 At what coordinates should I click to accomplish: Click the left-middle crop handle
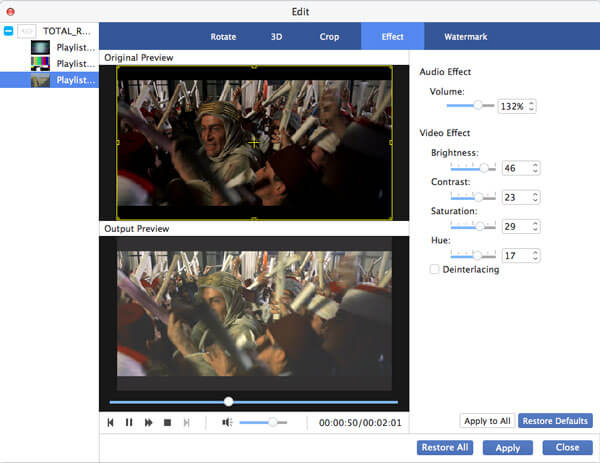pyautogui.click(x=117, y=142)
